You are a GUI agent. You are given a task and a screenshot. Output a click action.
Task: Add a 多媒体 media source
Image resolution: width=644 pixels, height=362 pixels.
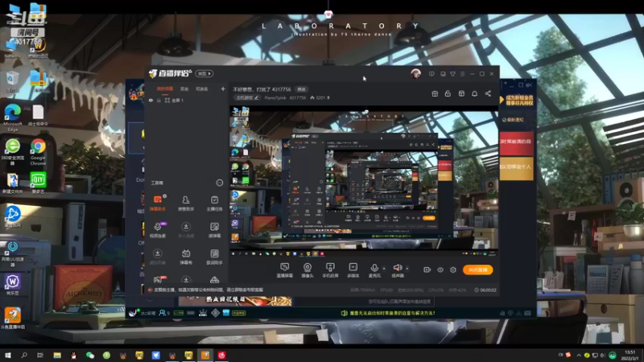click(x=353, y=270)
